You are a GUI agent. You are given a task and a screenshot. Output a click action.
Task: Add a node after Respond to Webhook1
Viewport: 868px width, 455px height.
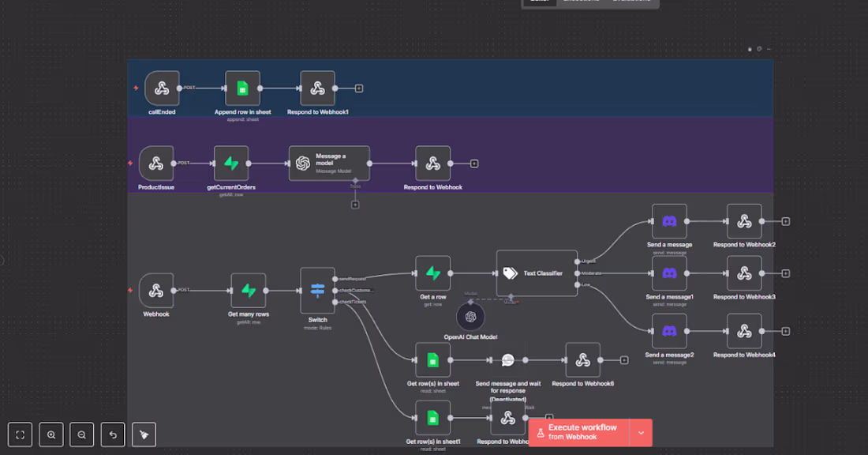(359, 88)
